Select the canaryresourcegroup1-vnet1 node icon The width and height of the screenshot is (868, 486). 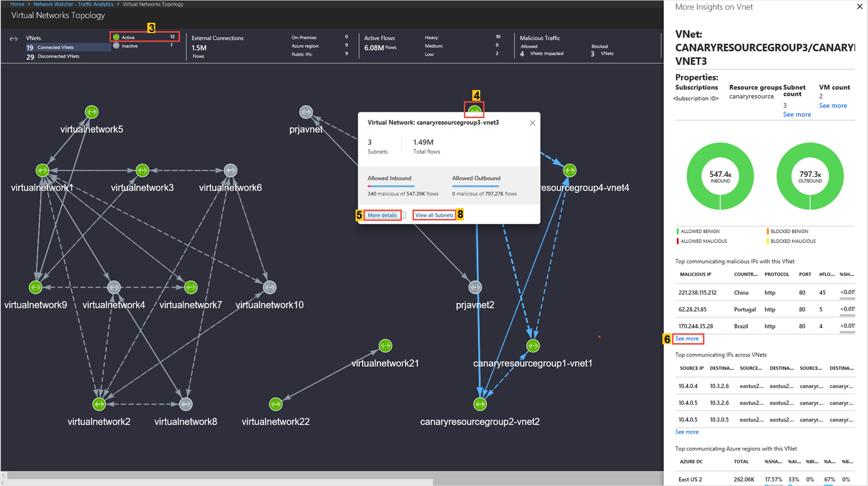coord(533,346)
